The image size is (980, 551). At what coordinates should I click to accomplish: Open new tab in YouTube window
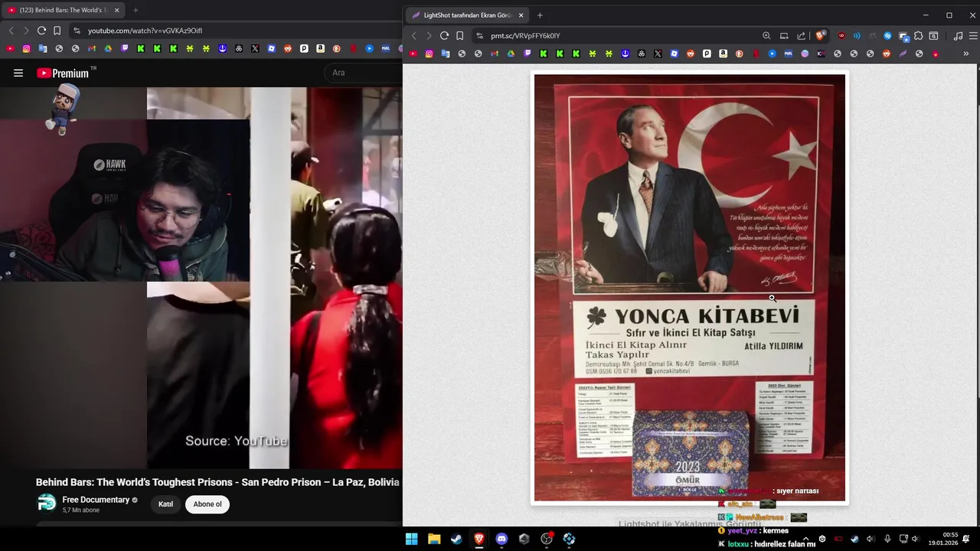click(x=136, y=10)
